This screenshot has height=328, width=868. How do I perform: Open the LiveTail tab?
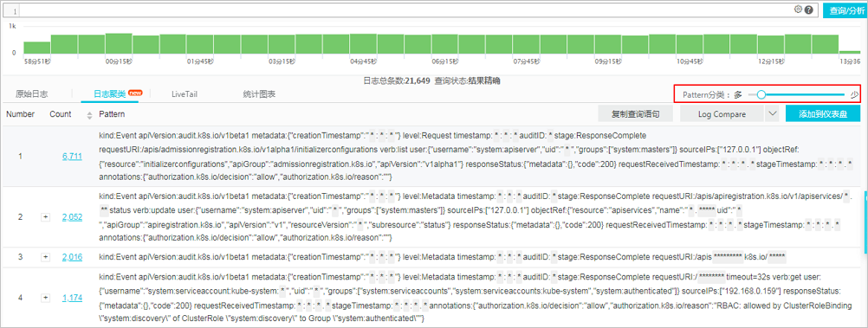tap(185, 94)
